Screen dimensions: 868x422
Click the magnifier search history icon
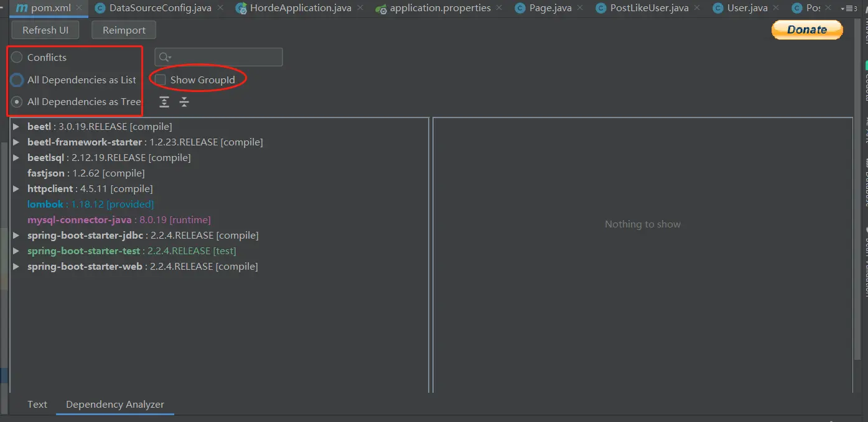pos(166,57)
